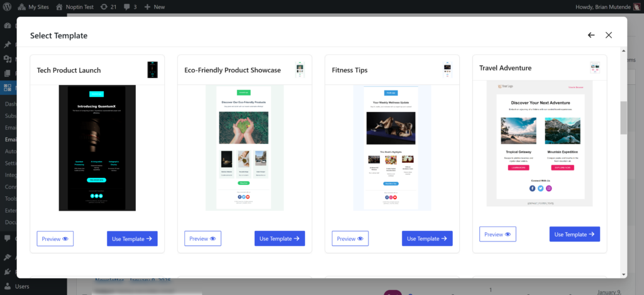
Task: Click the Users icon in sidebar
Action: tap(7, 286)
